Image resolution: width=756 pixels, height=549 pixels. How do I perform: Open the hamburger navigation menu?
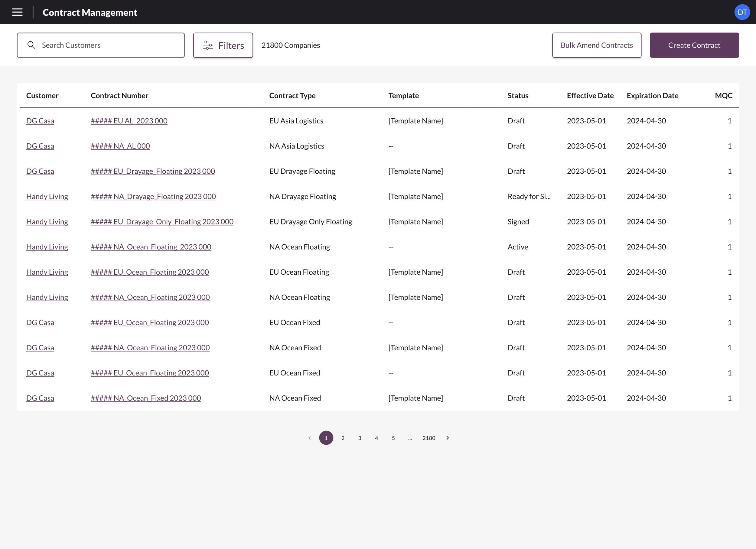click(17, 12)
